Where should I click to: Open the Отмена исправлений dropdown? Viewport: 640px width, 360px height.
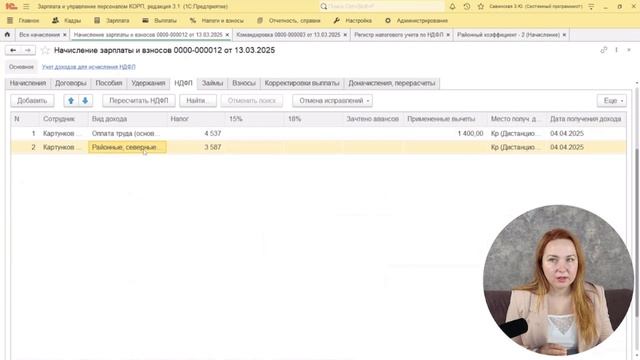coord(332,100)
